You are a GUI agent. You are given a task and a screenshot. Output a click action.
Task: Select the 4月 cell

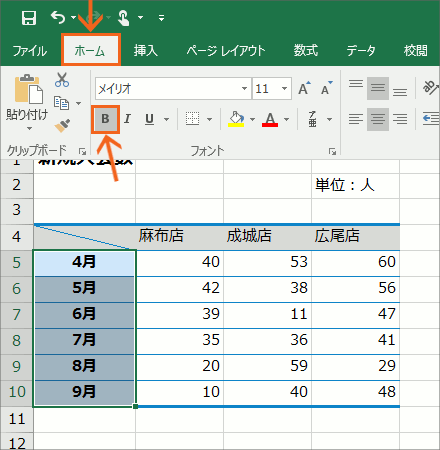pos(84,263)
